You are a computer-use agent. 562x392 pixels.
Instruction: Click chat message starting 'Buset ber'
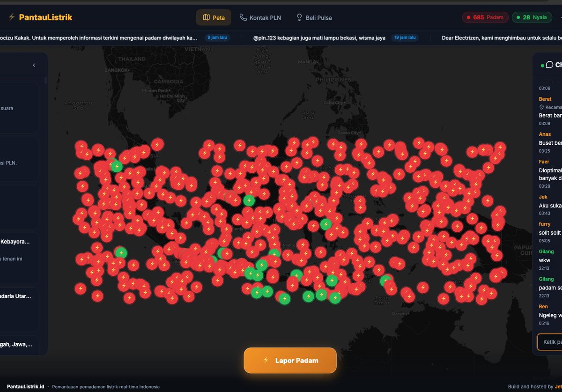550,143
